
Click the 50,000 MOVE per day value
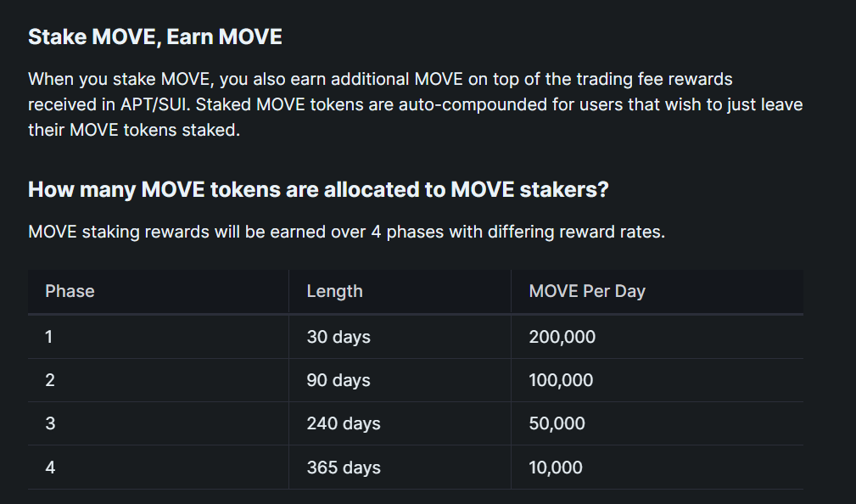coord(557,423)
